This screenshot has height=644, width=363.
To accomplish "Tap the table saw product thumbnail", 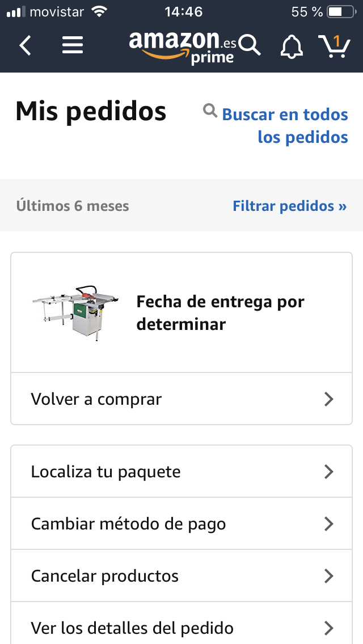I will click(x=75, y=312).
